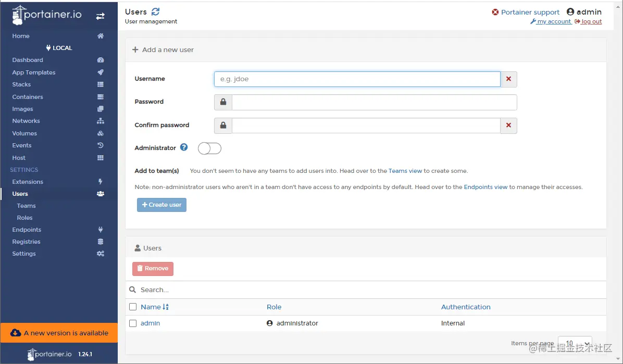Click the Users group icon in sidebar
The height and width of the screenshot is (364, 623).
click(x=101, y=194)
